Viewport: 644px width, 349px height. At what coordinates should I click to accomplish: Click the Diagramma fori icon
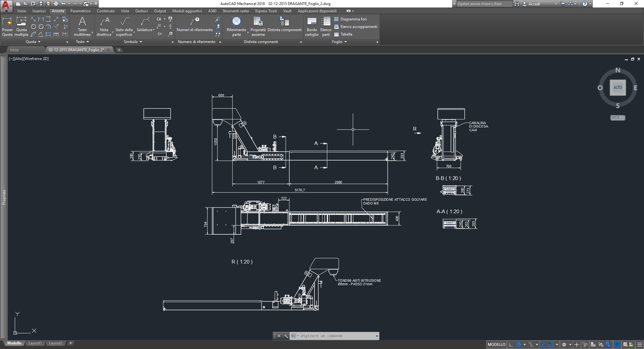336,19
